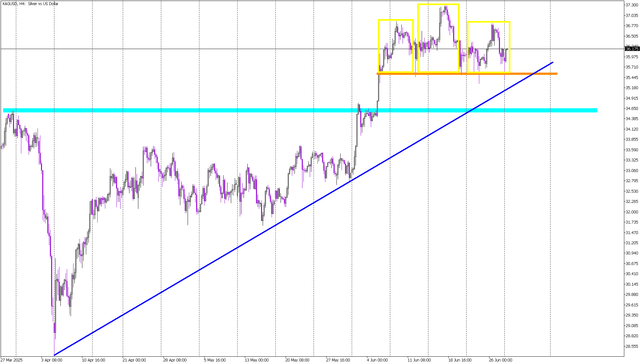The image size is (644, 364).
Task: Click the 11 Jun 08:00 time label
Action: (419, 360)
